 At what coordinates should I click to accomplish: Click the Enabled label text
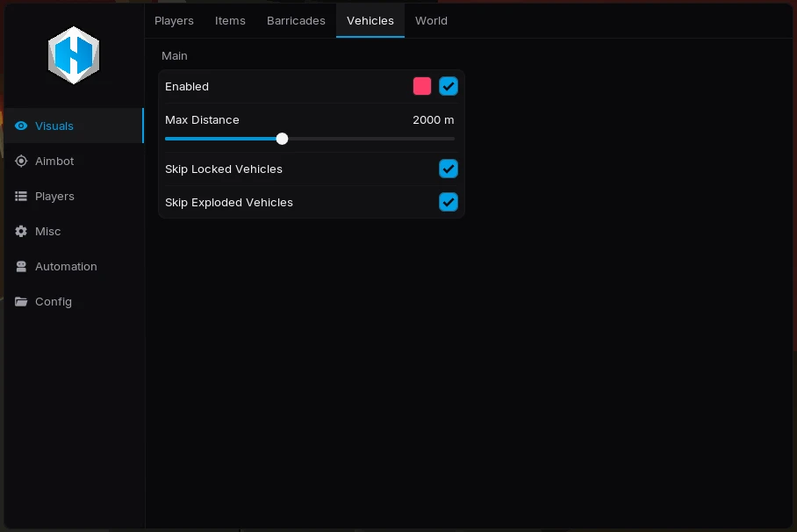pos(187,86)
